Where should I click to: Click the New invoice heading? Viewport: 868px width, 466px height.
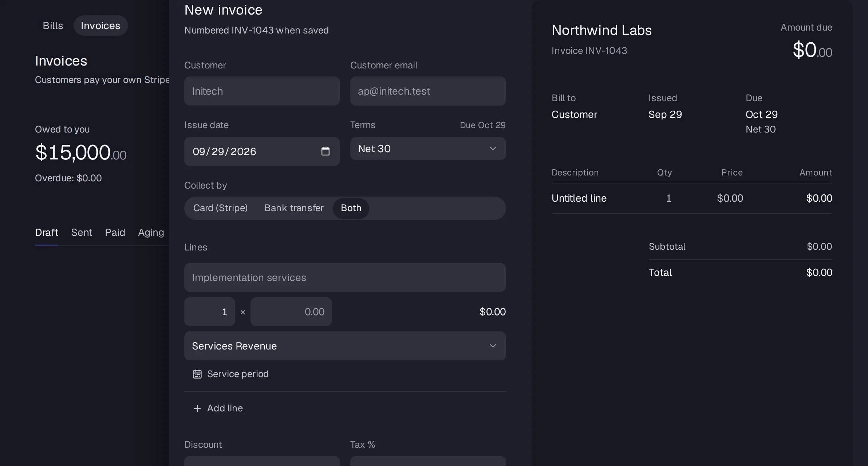223,10
